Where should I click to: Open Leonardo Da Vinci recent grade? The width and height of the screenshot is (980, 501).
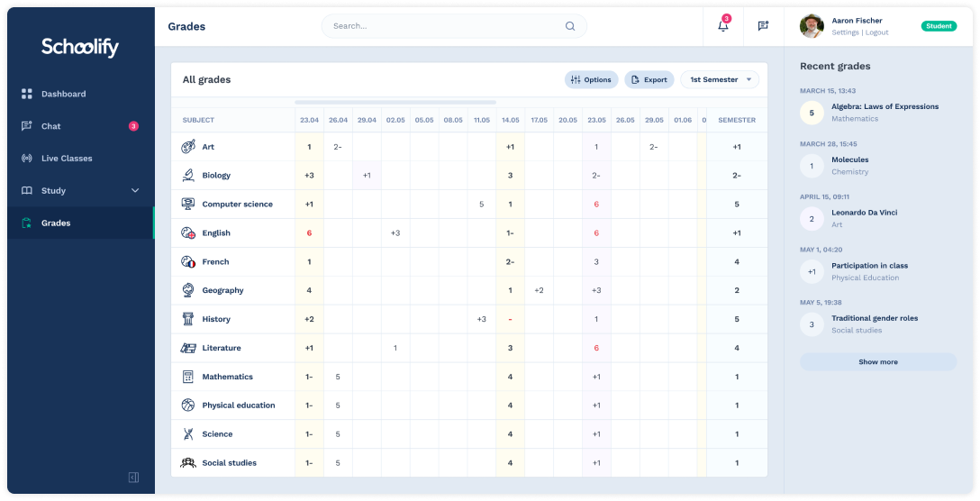coord(878,218)
